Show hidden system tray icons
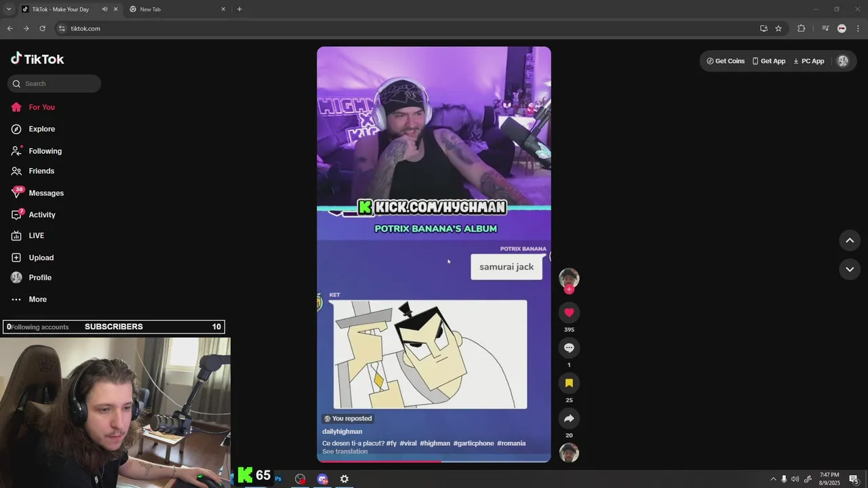Image resolution: width=868 pixels, height=488 pixels. pos(772,479)
